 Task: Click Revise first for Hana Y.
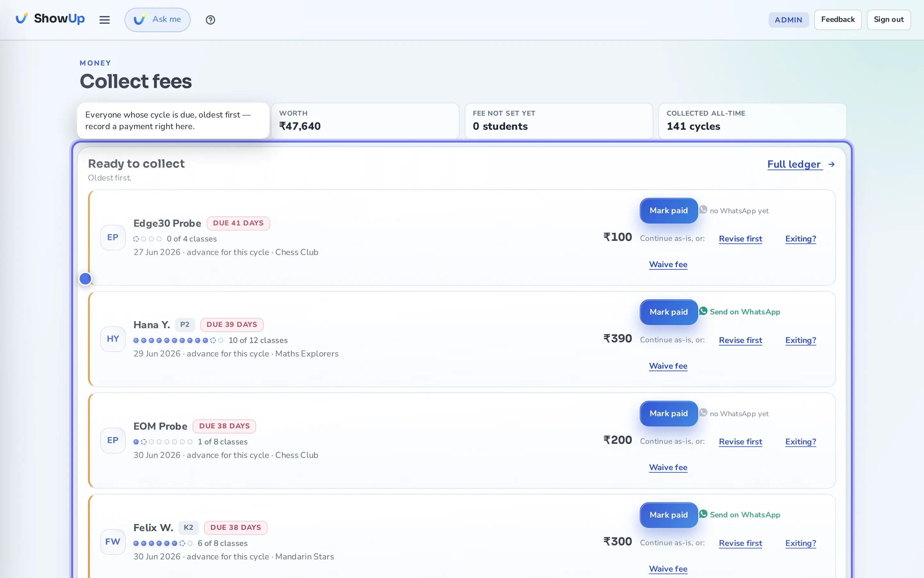[x=740, y=340]
